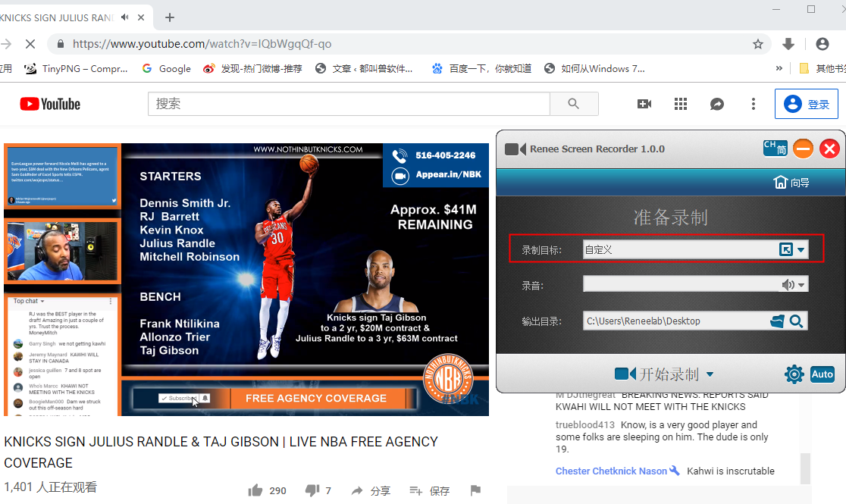
Task: Stop loading the page
Action: click(30, 44)
